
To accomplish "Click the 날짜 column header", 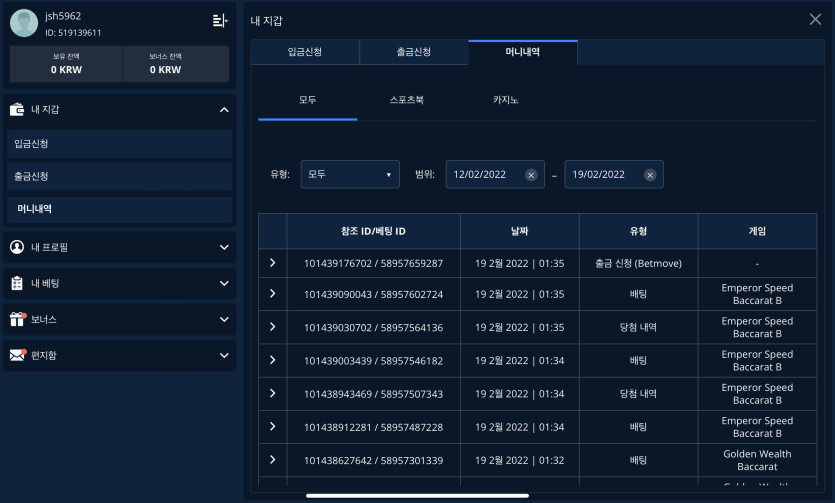I will pos(520,231).
